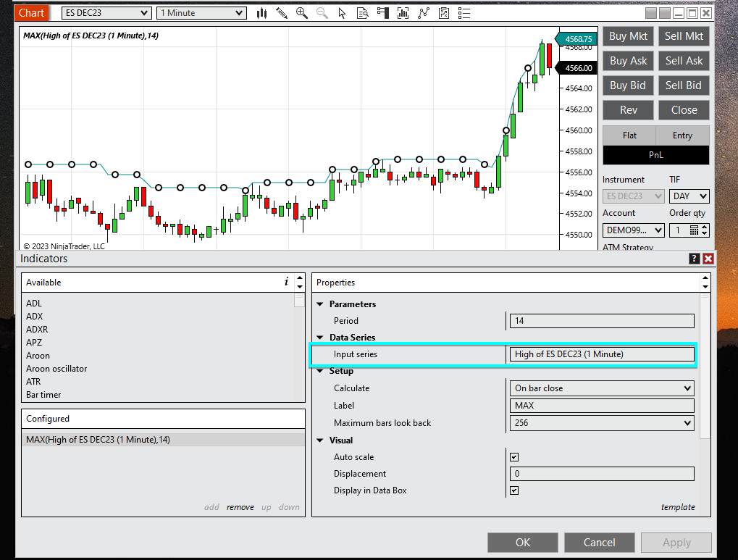Click the first gray link button in chart title bar
Viewport: 738px width, 560px height.
coord(651,13)
